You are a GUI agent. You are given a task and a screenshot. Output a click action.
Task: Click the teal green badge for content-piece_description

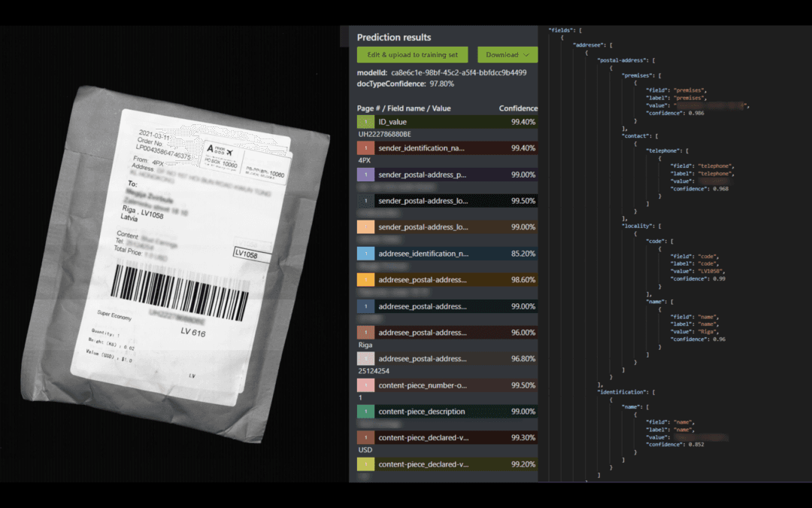[365, 412]
